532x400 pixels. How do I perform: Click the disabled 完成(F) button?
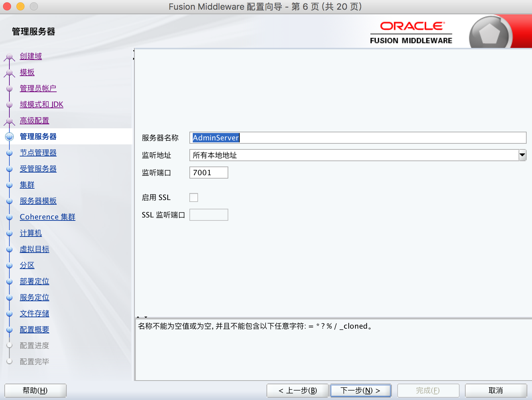pos(428,391)
